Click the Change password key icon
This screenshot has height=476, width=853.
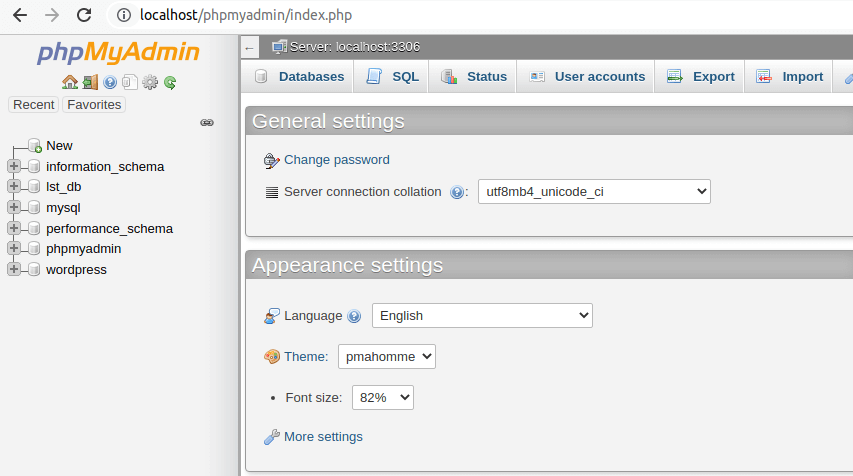pyautogui.click(x=271, y=160)
